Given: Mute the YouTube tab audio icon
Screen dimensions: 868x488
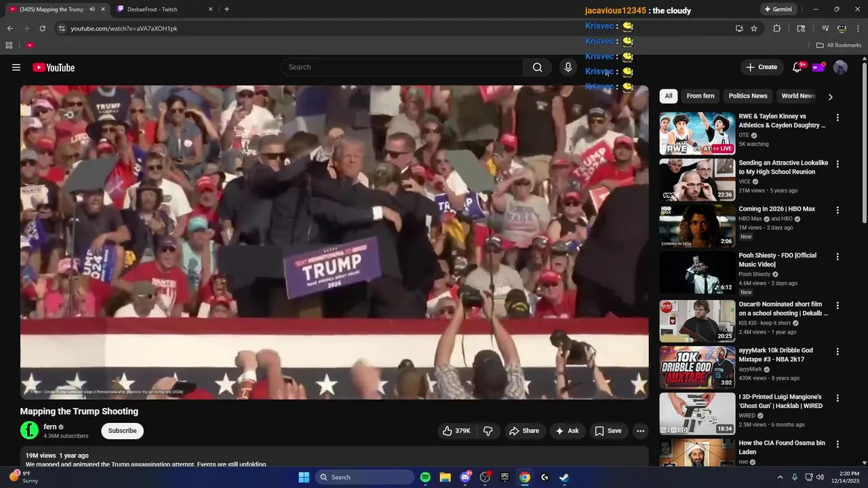Looking at the screenshot, I should pyautogui.click(x=92, y=9).
